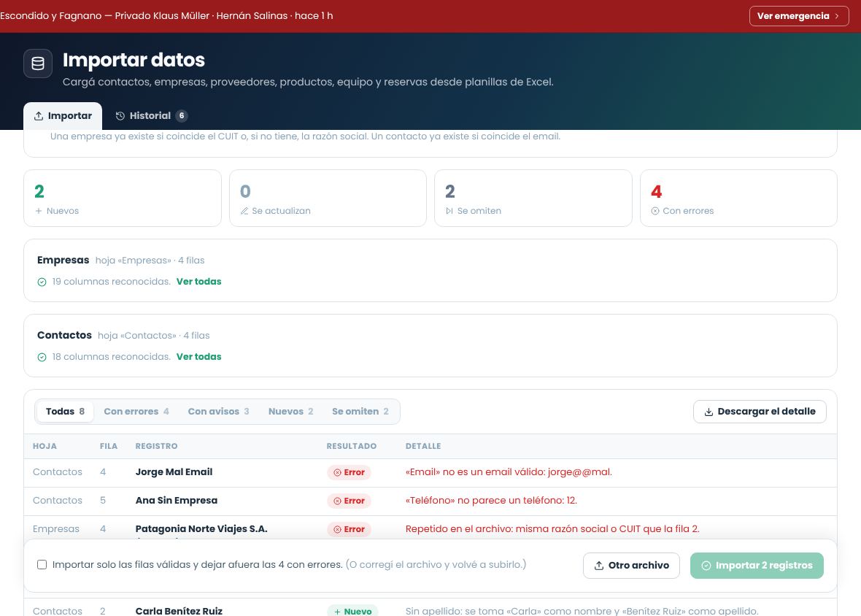Select the record name Jorge Mal Email
The height and width of the screenshot is (616, 861).
coord(174,472)
